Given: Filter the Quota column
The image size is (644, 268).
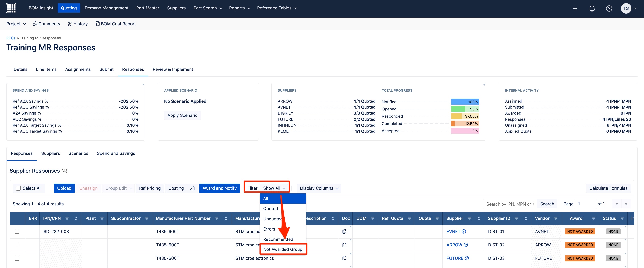Looking at the screenshot, I should [x=437, y=219].
